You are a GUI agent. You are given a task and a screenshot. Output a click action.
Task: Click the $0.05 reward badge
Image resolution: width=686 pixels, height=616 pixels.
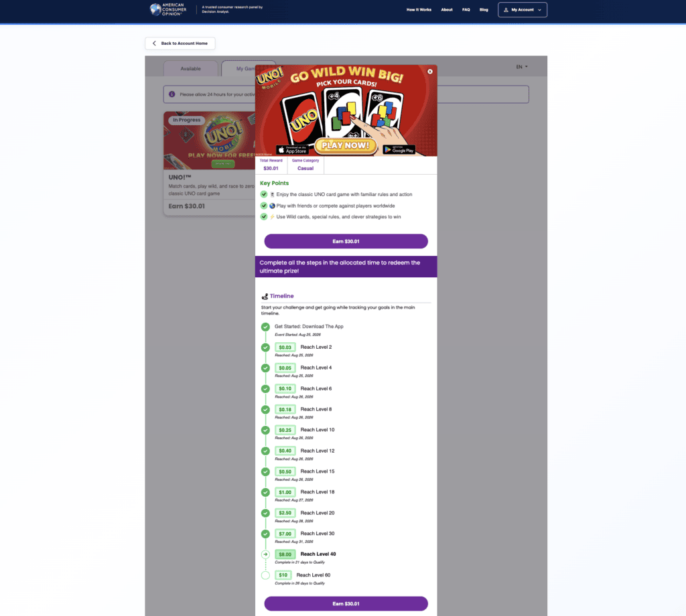(x=285, y=368)
